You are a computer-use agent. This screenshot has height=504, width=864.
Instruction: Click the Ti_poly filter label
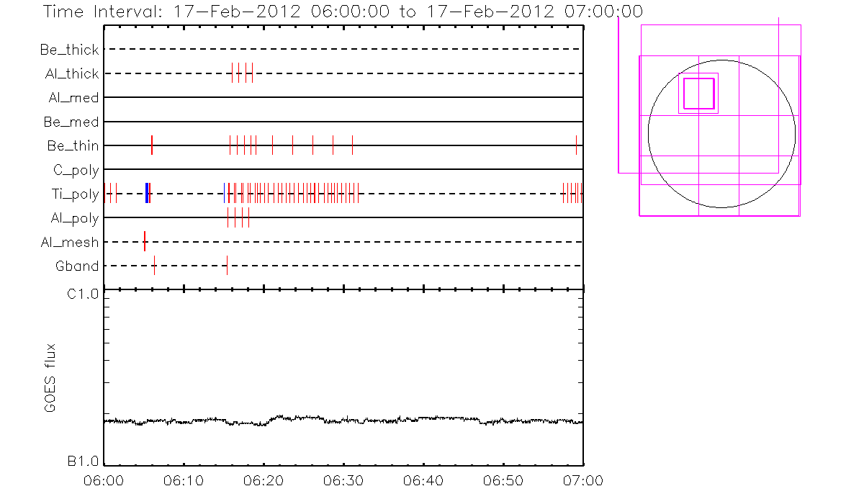click(x=74, y=194)
